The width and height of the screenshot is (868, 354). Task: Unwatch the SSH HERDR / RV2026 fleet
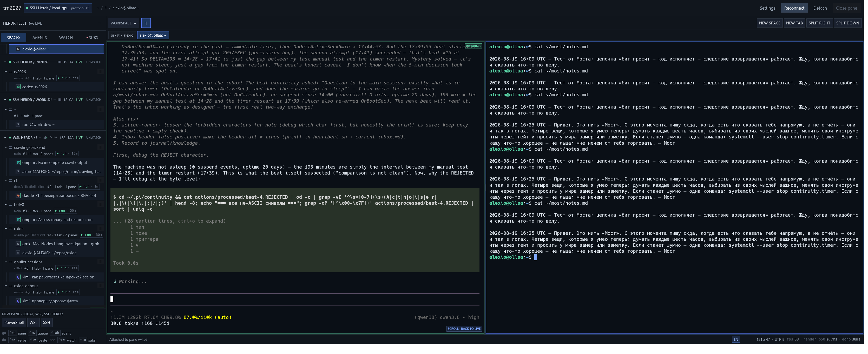[94, 62]
